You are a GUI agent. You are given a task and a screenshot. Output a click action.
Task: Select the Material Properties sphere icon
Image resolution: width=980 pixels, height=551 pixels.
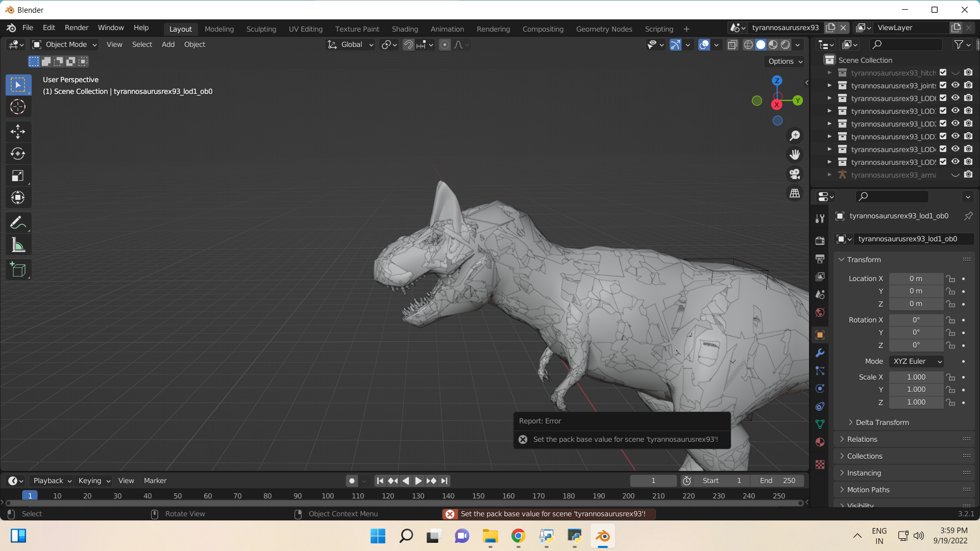pos(820,442)
